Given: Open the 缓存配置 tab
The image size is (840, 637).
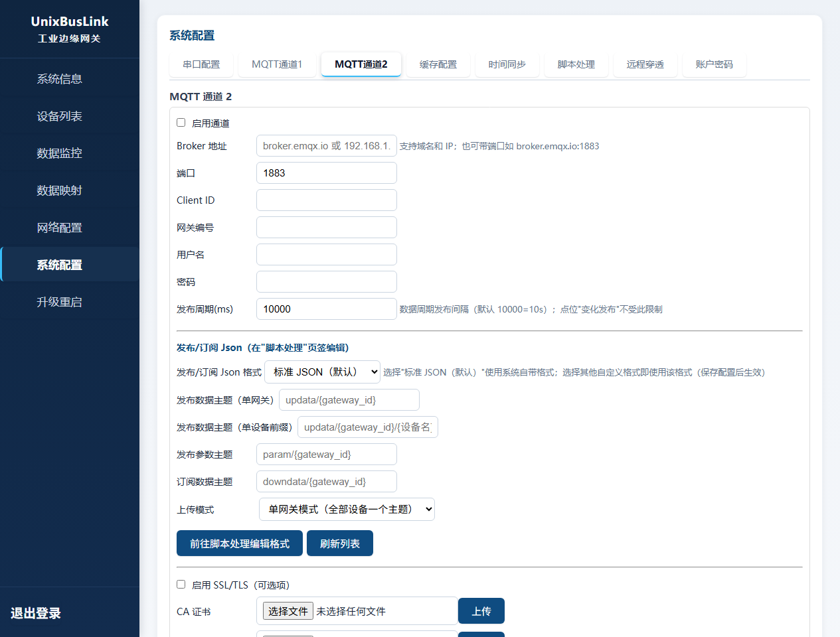Looking at the screenshot, I should click(438, 64).
